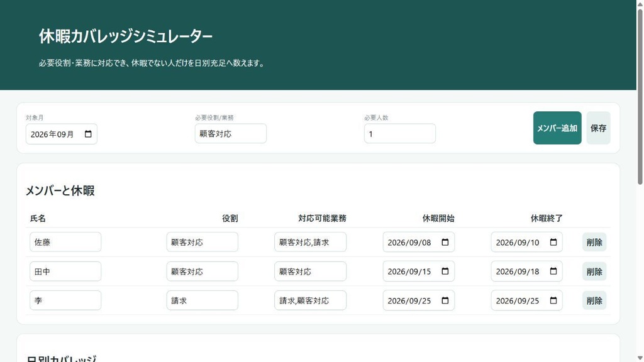This screenshot has height=362, width=644.
Task: Click the scrollbar down arrow
Action: [x=640, y=358]
